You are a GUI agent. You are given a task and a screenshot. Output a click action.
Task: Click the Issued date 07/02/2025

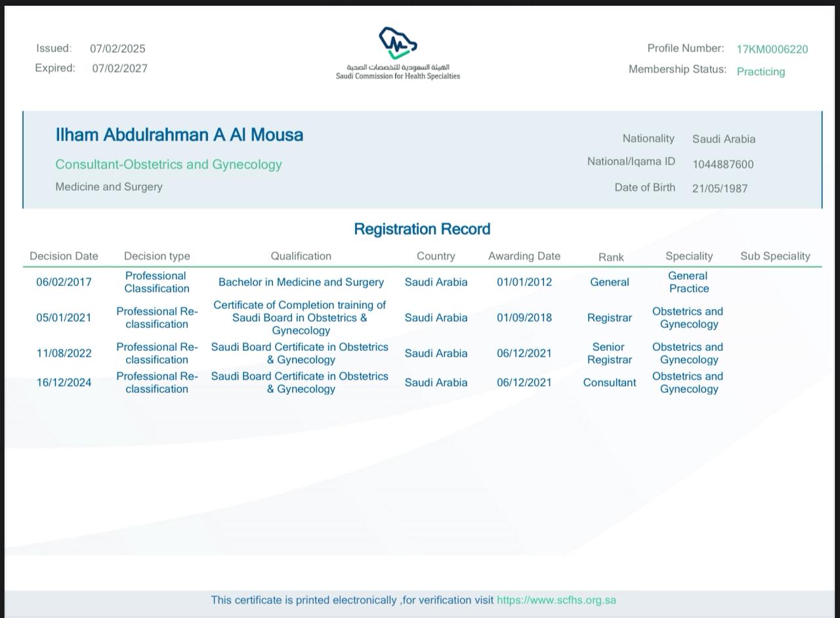pyautogui.click(x=118, y=48)
